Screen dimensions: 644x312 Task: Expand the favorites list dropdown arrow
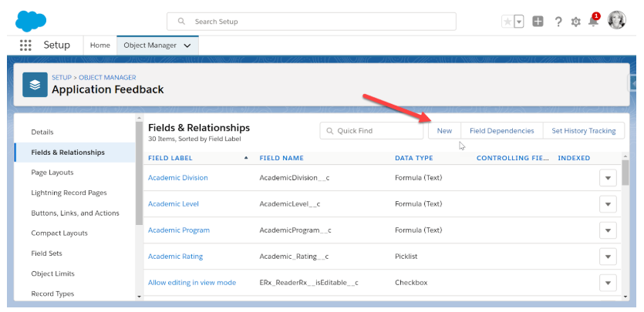tap(519, 22)
